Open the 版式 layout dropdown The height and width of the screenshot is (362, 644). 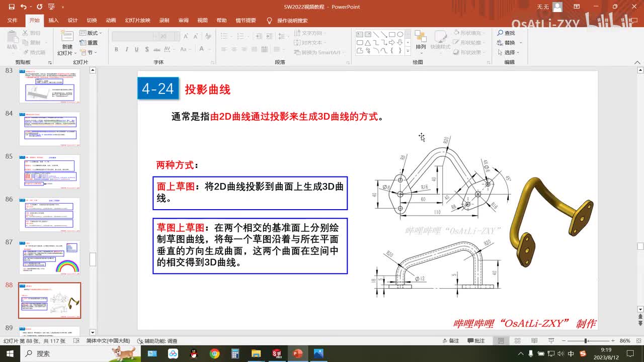coord(90,33)
